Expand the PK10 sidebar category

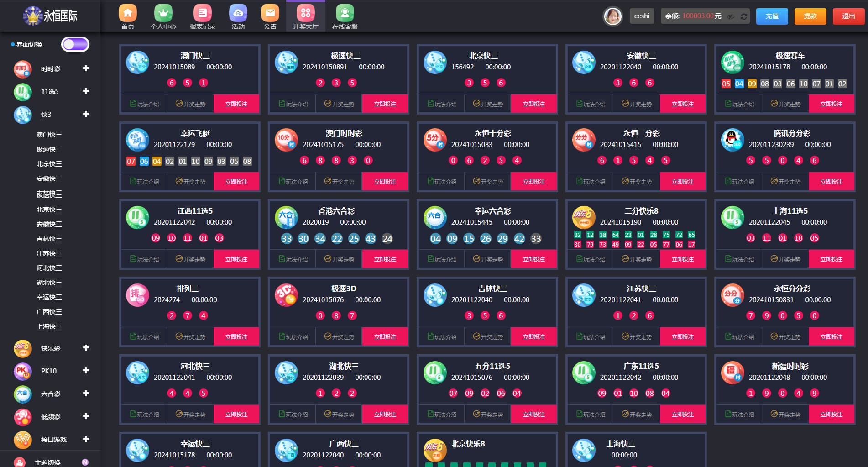[85, 371]
